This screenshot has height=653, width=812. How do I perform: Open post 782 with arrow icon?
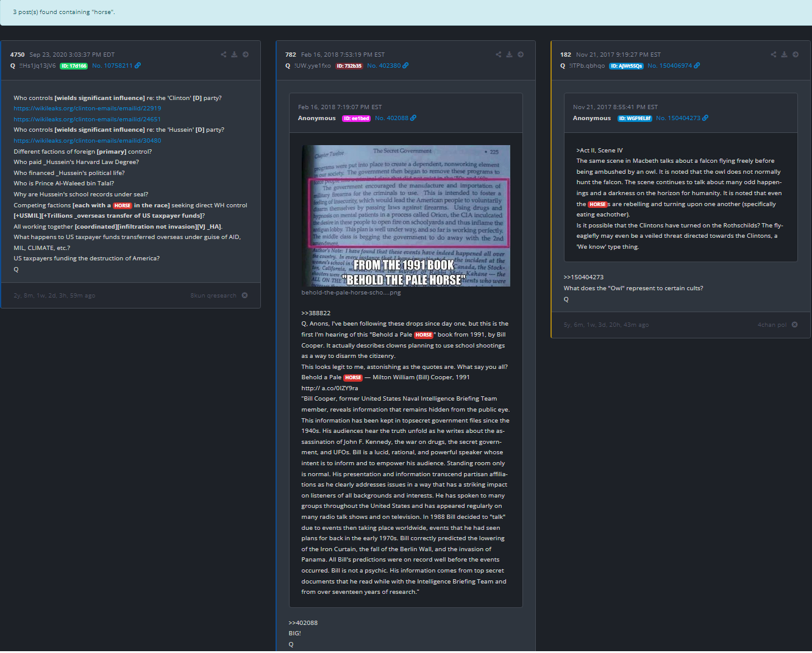521,55
